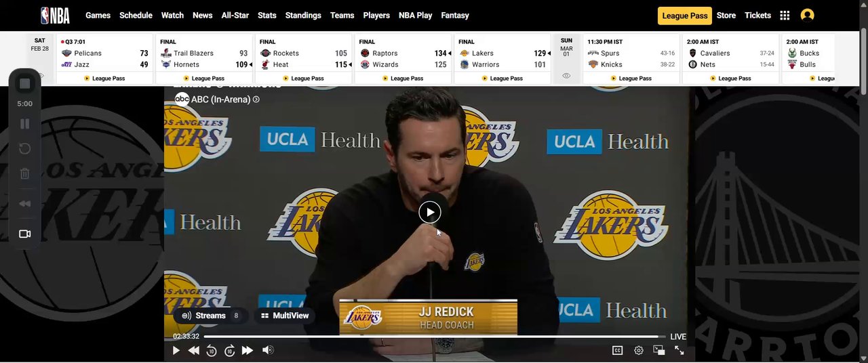Screen dimensions: 868x363
Task: Pause the screen recorder in side panel
Action: [x=25, y=124]
